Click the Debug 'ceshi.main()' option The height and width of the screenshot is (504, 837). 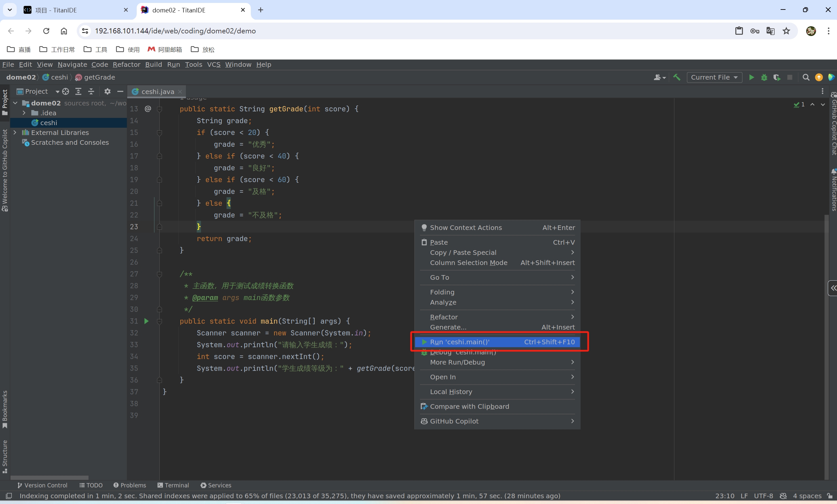(463, 352)
